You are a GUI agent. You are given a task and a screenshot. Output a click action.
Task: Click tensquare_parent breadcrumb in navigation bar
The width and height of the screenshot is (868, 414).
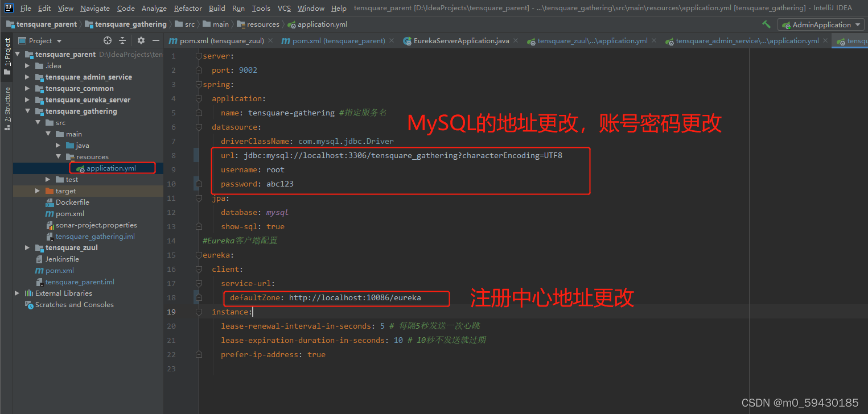pyautogui.click(x=42, y=24)
